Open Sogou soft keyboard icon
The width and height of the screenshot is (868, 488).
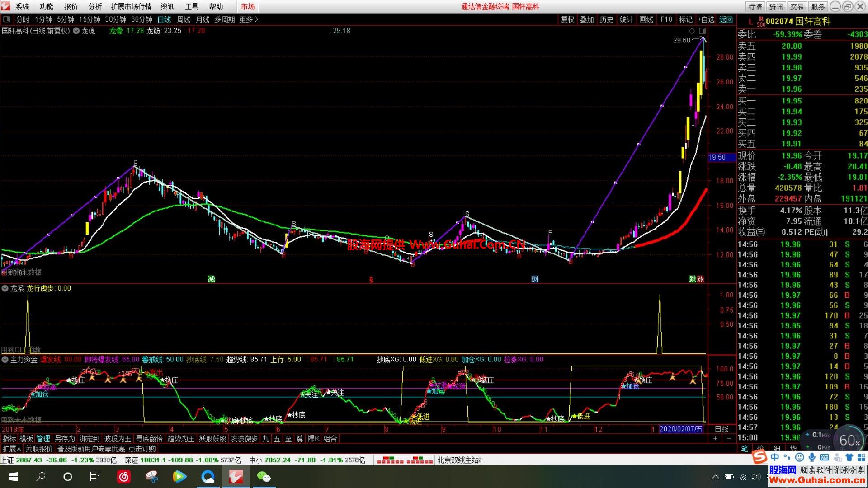pos(825,457)
